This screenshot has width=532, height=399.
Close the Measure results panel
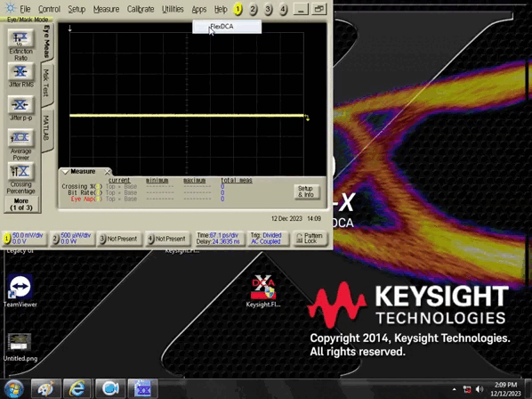pyautogui.click(x=108, y=172)
